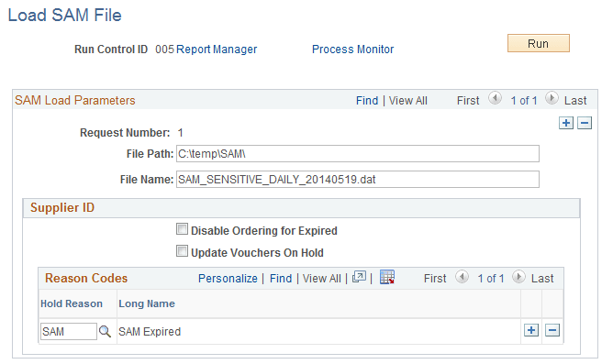
Task: Check Update Vouchers On Hold
Action: click(x=182, y=250)
